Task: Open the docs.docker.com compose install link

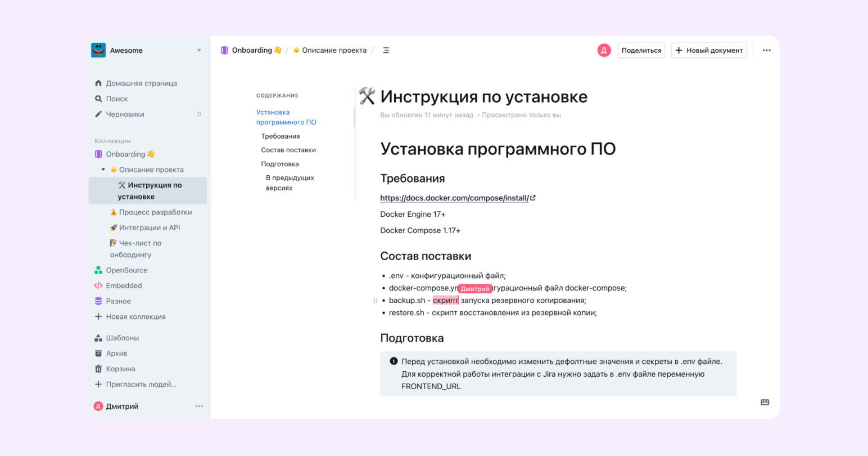Action: (454, 198)
